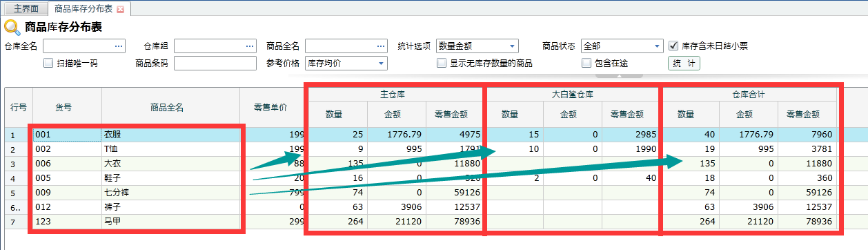Uncheck 库存含未日结小票 checkbox

[674, 46]
